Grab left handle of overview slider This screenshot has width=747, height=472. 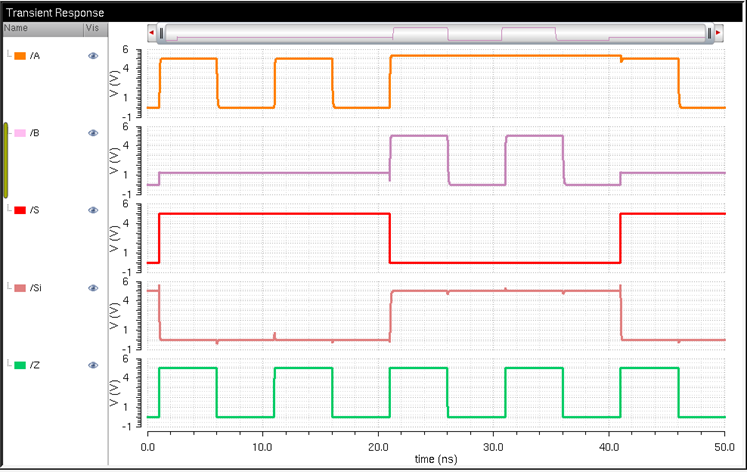pyautogui.click(x=162, y=33)
